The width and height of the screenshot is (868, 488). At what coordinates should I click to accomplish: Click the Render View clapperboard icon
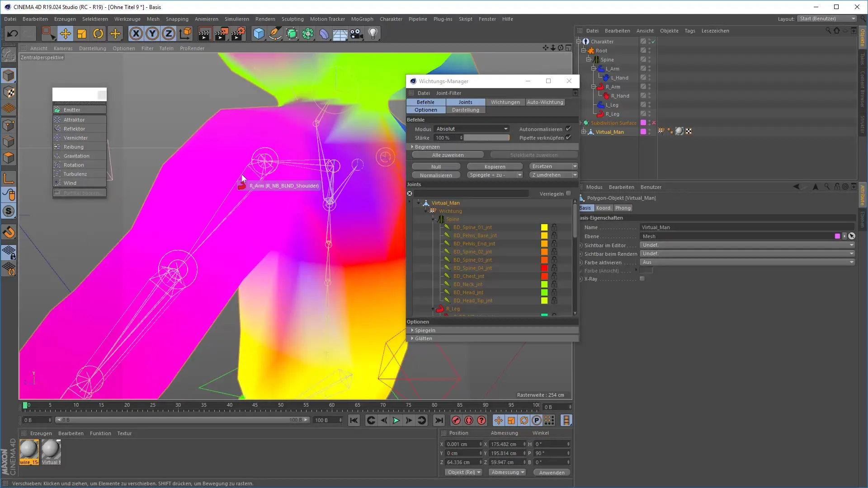pyautogui.click(x=205, y=33)
